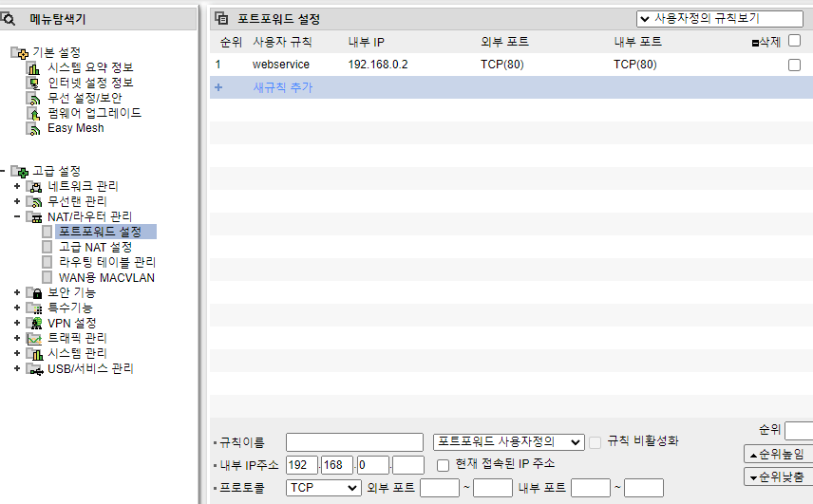Image resolution: width=813 pixels, height=504 pixels.
Task: Click the 고급 설정 folder icon
Action: tap(20, 172)
